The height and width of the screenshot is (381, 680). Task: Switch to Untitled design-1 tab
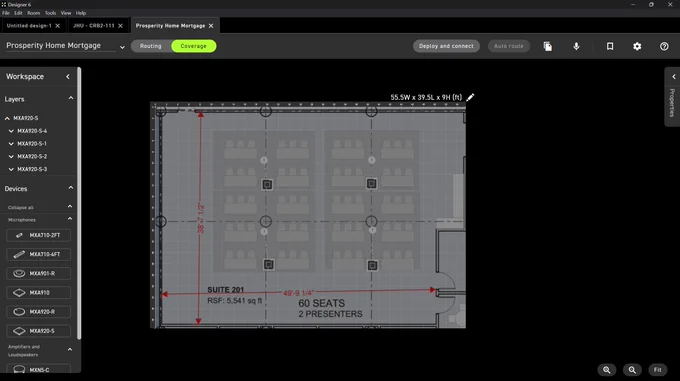[x=29, y=26]
